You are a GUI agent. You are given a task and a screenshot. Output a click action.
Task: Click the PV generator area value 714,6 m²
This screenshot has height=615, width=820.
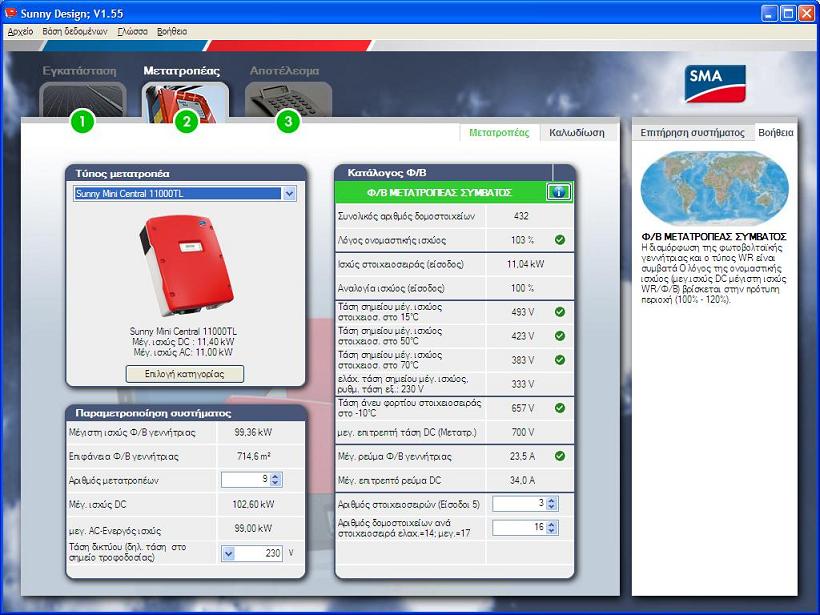(254, 456)
